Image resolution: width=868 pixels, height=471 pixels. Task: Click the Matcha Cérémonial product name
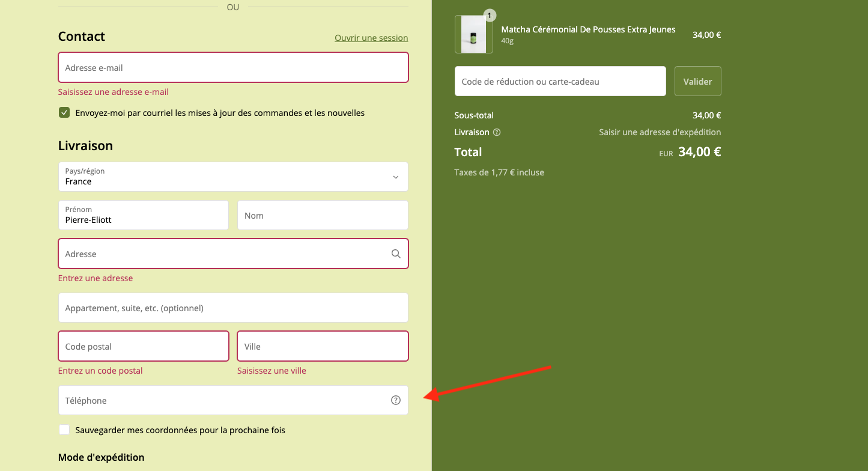(x=588, y=29)
